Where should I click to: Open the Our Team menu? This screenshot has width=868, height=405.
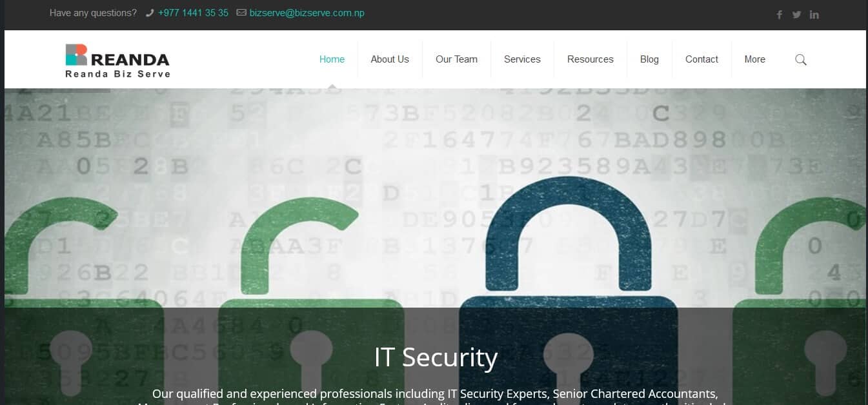(x=456, y=59)
